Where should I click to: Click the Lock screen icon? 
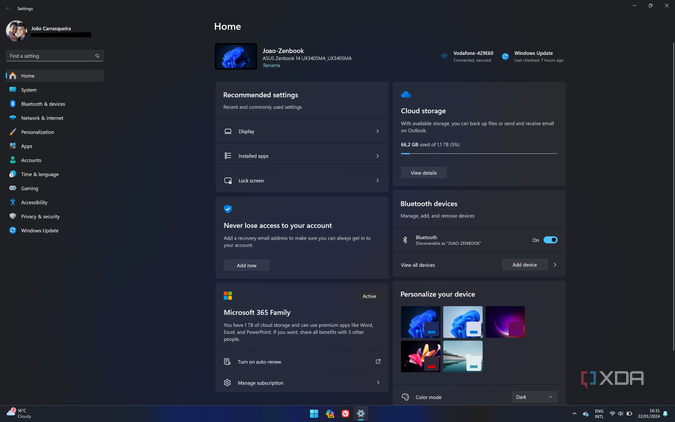[228, 180]
